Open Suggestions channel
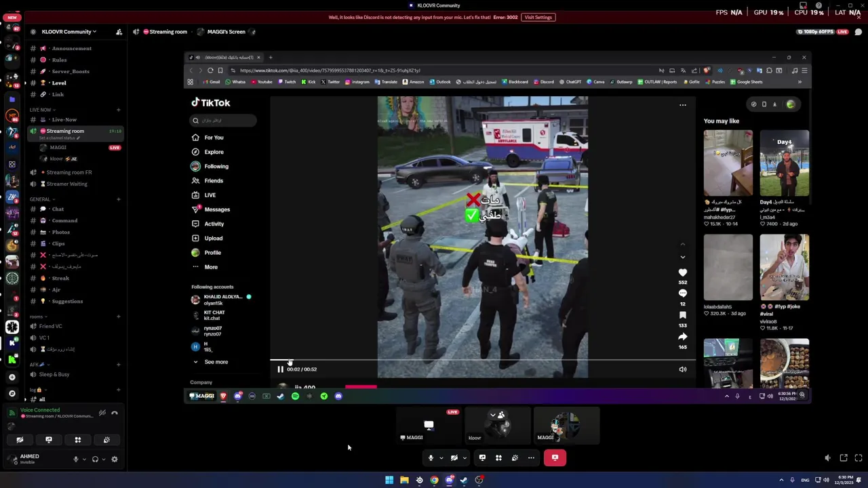The image size is (868, 488). (75, 301)
